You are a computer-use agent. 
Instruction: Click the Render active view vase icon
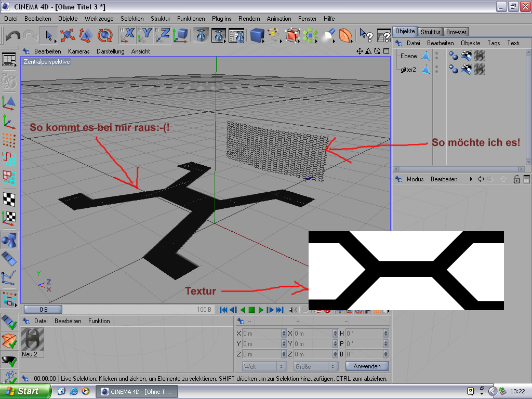(x=201, y=35)
